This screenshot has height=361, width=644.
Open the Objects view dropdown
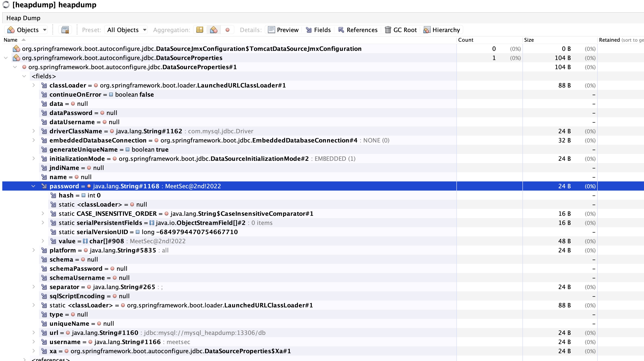click(x=27, y=30)
